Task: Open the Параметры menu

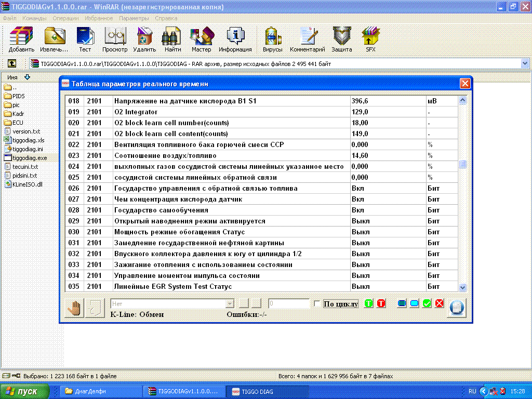Action: point(134,18)
